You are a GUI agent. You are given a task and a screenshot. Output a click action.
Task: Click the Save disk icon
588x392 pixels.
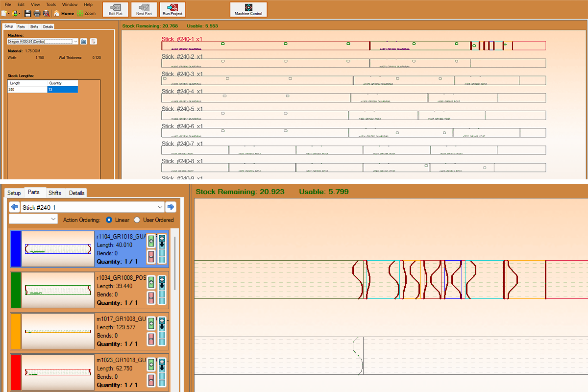(x=28, y=13)
